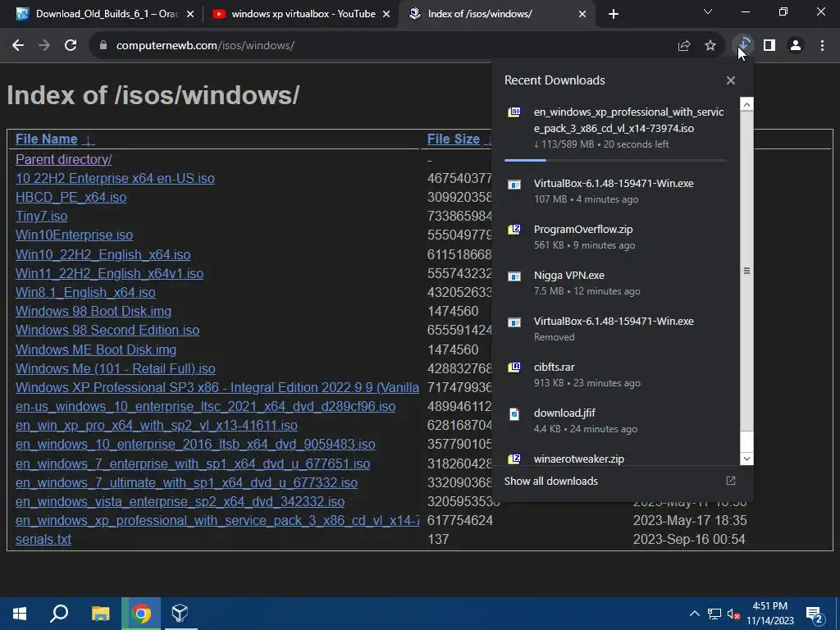This screenshot has width=840, height=630.
Task: Close the Index of /isos/windows/ tab
Action: point(582,14)
